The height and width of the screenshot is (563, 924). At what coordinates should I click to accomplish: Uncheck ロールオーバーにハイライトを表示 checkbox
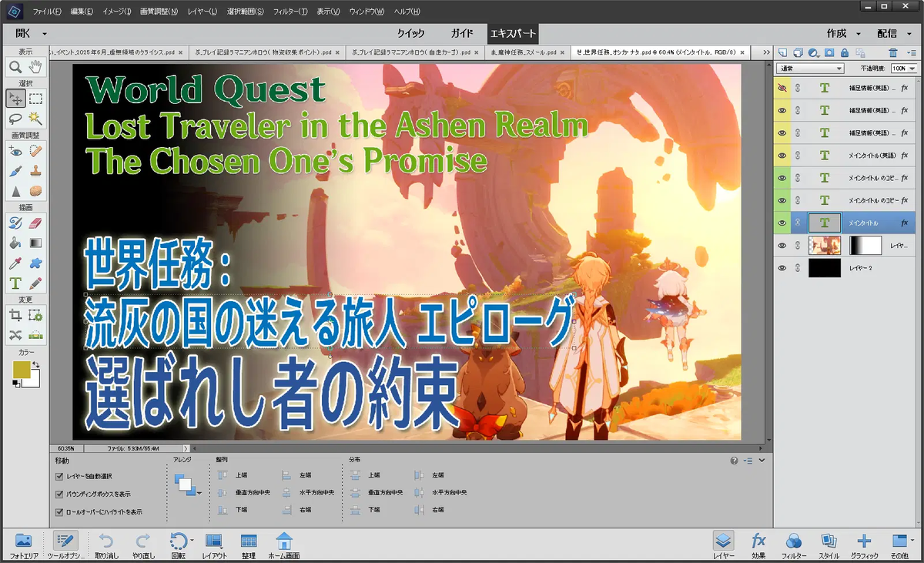pyautogui.click(x=59, y=512)
